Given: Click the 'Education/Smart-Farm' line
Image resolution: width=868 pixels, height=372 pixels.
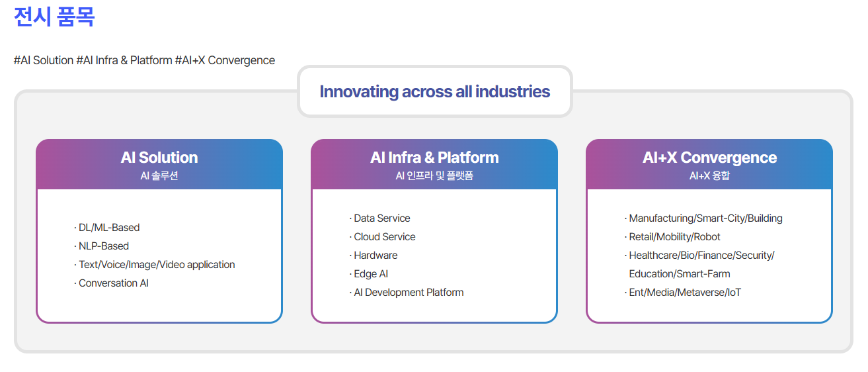Looking at the screenshot, I should click(680, 274).
